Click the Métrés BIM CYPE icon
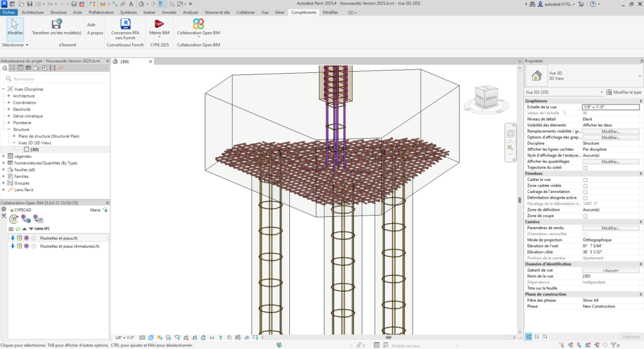Screen dimensions: 644x349 (x=158, y=25)
